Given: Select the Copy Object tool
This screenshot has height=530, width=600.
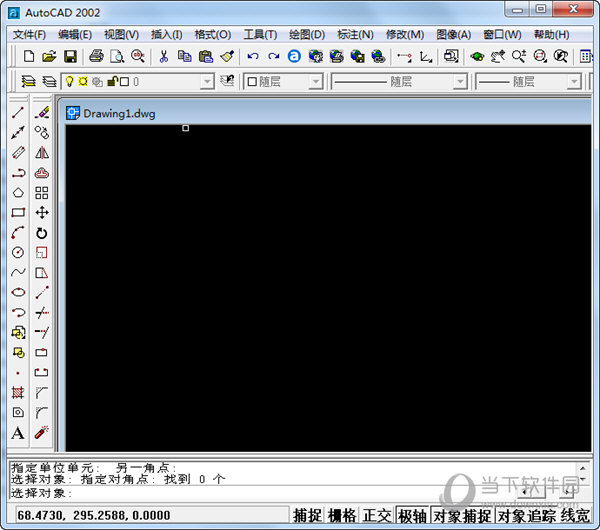Looking at the screenshot, I should (42, 132).
